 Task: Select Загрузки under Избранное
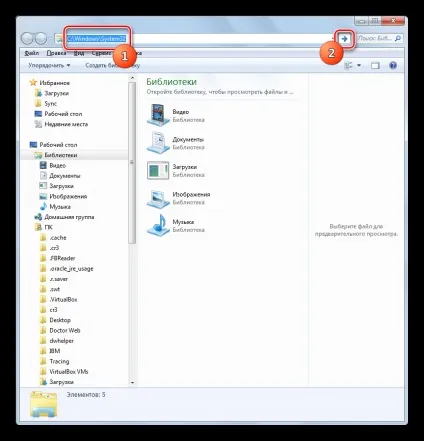pyautogui.click(x=56, y=93)
